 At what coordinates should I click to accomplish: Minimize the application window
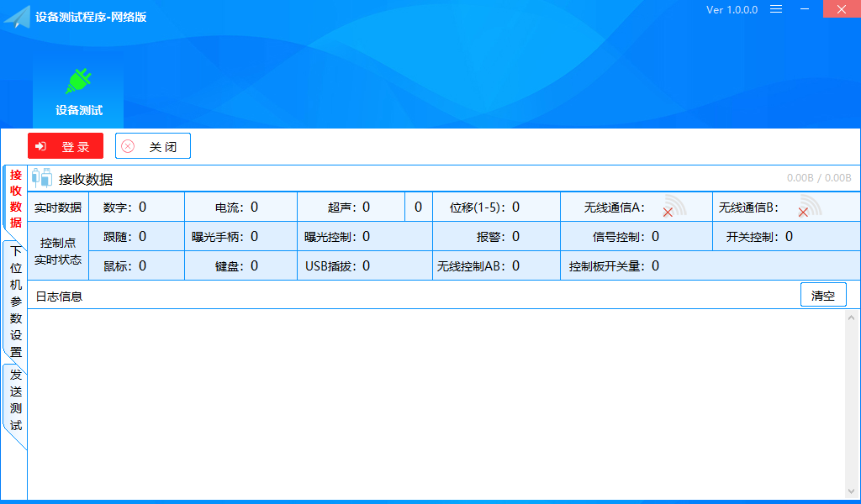(x=805, y=9)
